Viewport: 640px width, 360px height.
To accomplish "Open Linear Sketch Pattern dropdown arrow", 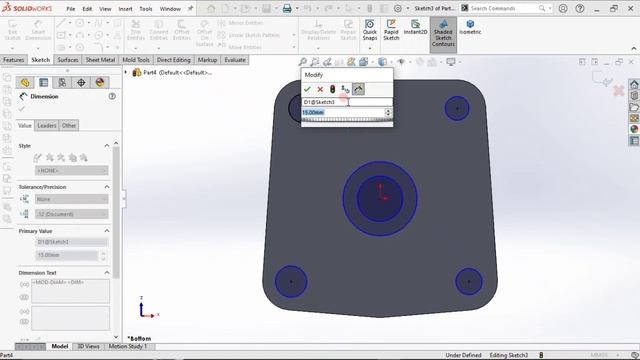I will pyautogui.click(x=293, y=35).
